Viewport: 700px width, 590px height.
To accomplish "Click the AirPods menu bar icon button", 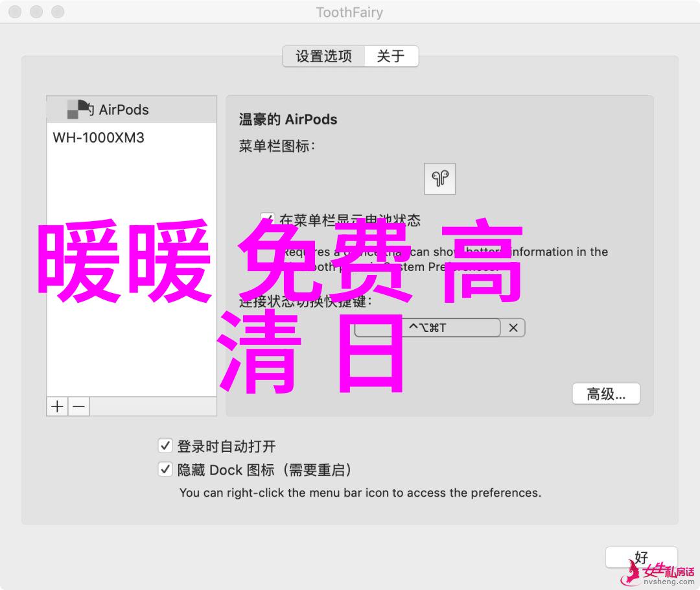I will pyautogui.click(x=439, y=179).
